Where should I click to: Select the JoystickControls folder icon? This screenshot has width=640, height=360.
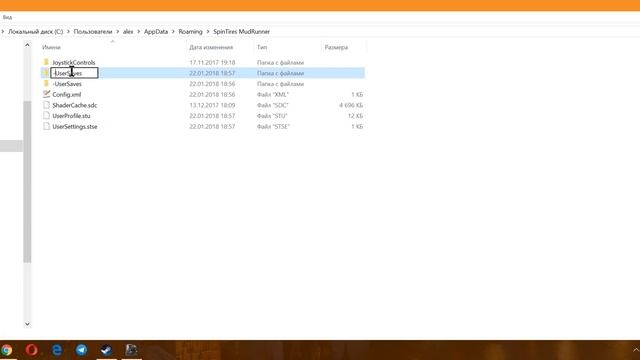click(46, 62)
